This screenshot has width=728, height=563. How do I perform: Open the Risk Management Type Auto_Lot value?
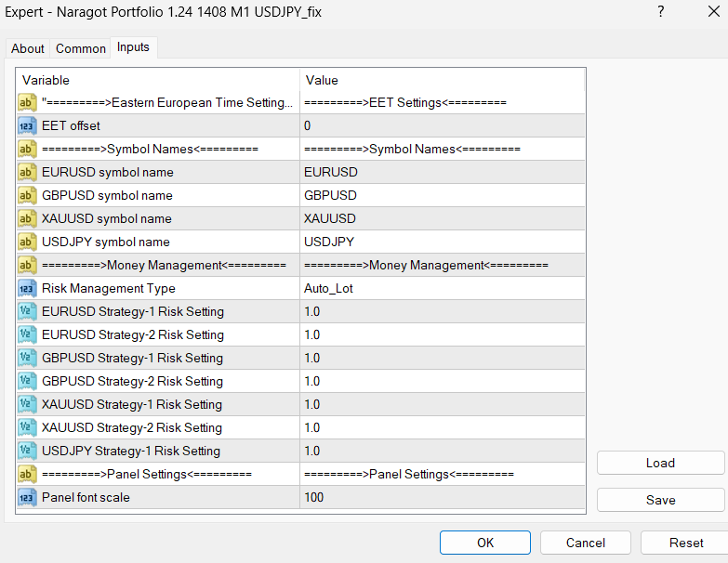click(x=442, y=288)
